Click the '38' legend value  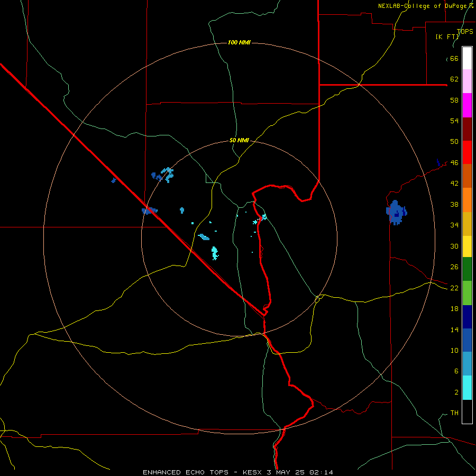[x=454, y=204]
